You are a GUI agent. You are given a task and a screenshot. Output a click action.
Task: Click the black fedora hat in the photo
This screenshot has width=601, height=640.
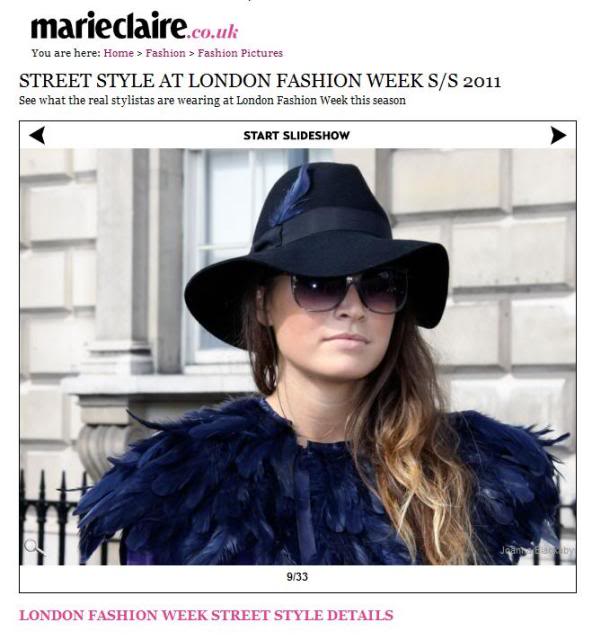[317, 241]
